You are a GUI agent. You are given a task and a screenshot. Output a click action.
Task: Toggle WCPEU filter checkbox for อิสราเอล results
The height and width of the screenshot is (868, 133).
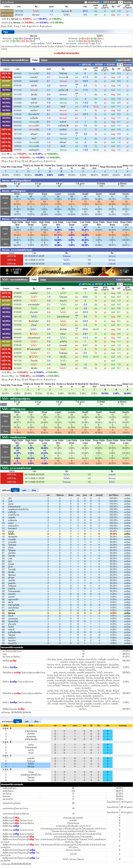pyautogui.click(x=105, y=65)
